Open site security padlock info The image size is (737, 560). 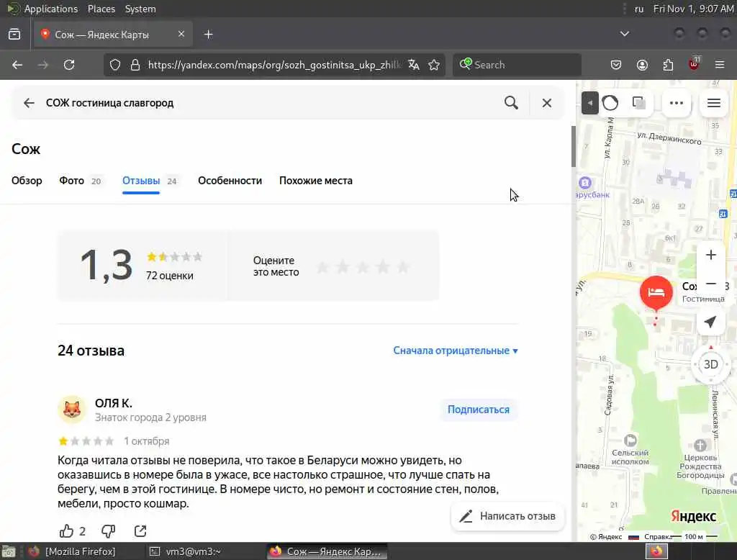[135, 65]
